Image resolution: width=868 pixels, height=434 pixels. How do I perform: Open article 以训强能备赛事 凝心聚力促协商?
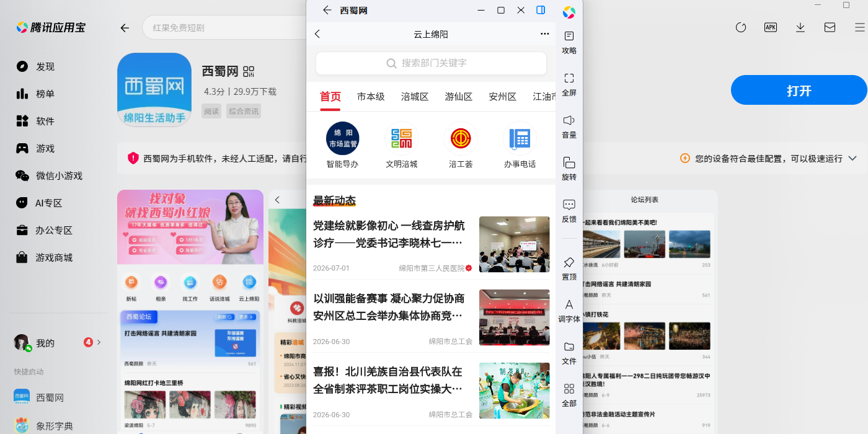click(x=389, y=307)
